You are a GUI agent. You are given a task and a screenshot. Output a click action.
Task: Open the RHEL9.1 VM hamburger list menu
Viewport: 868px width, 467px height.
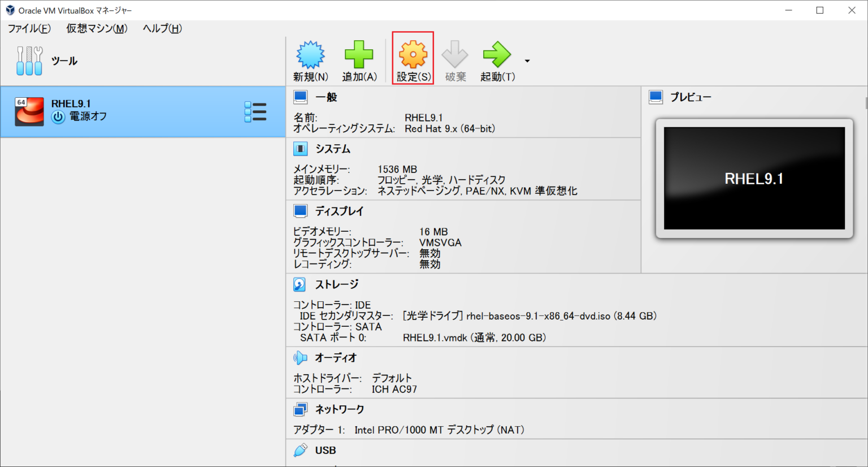(255, 111)
